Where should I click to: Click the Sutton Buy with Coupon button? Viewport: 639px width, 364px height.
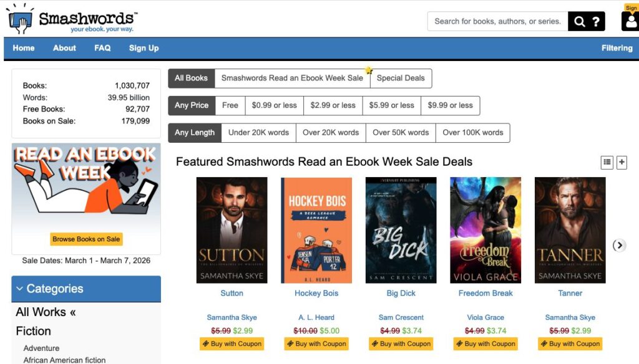click(232, 343)
